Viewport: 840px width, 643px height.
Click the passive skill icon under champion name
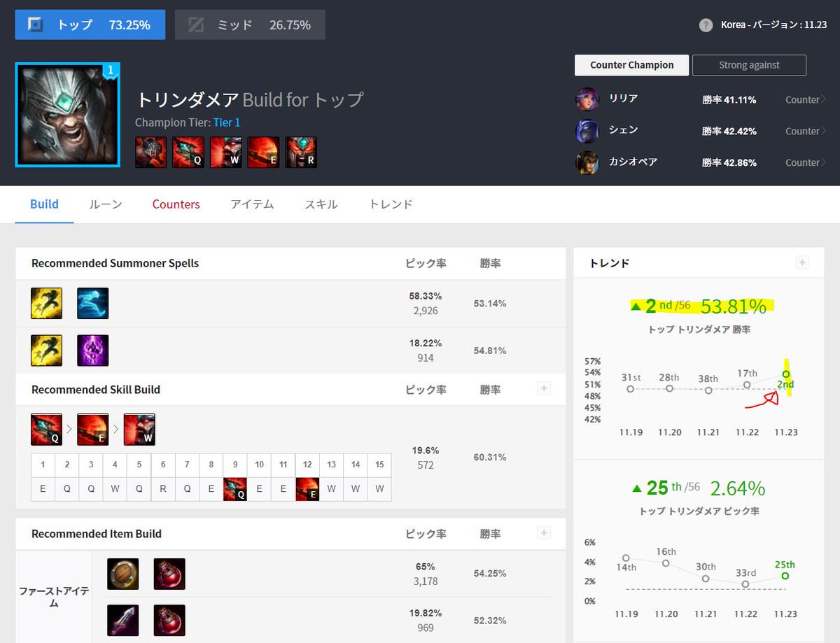click(150, 152)
